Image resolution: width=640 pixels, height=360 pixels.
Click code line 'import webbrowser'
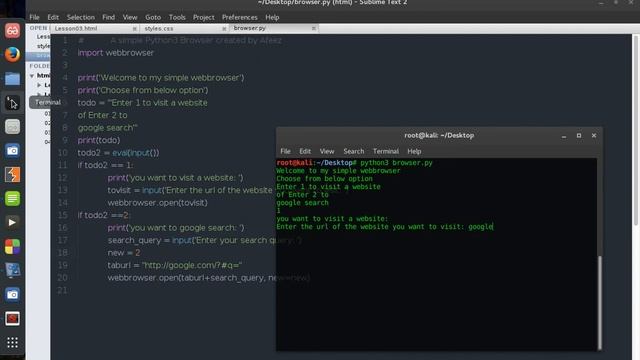click(116, 53)
